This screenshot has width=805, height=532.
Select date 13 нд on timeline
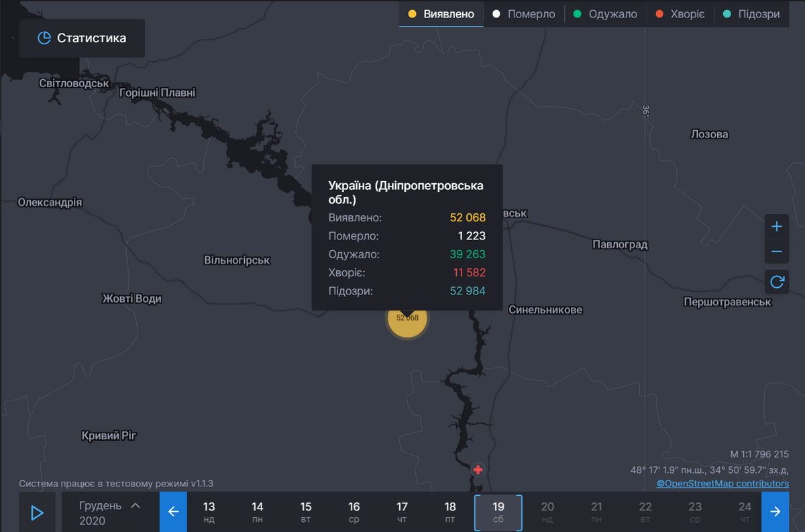click(x=209, y=512)
